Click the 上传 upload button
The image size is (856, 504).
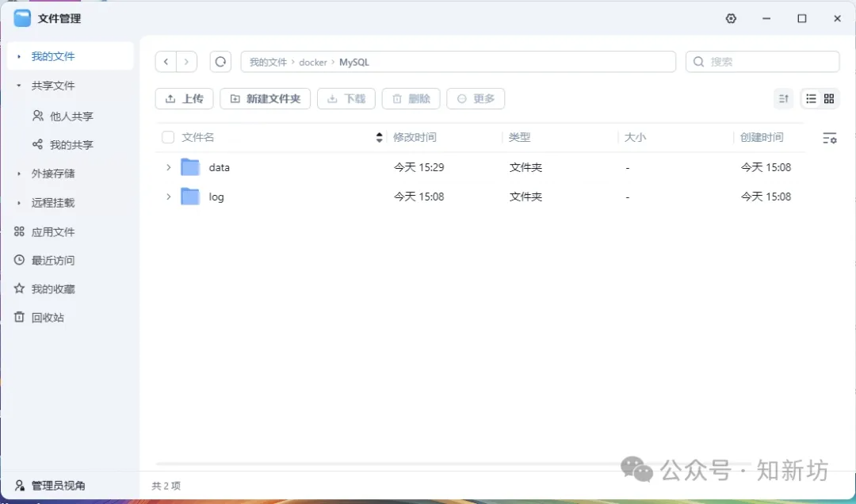[x=184, y=98]
